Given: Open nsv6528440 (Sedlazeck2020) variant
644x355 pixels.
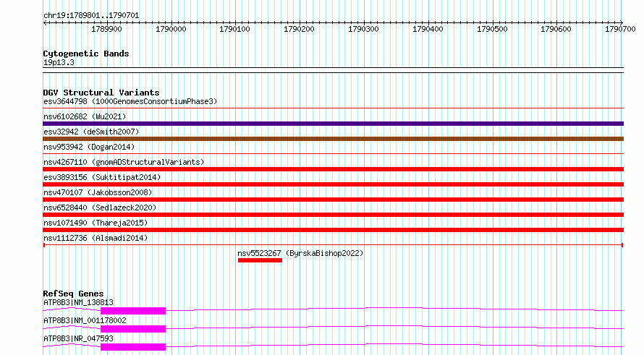Looking at the screenshot, I should pyautogui.click(x=100, y=208).
